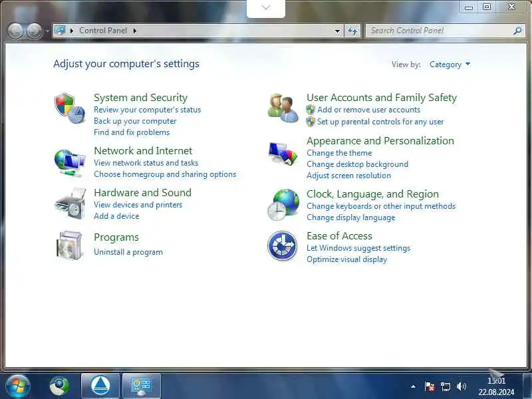Focus the Search Control Panel field
Image resolution: width=532 pixels, height=399 pixels.
point(445,31)
